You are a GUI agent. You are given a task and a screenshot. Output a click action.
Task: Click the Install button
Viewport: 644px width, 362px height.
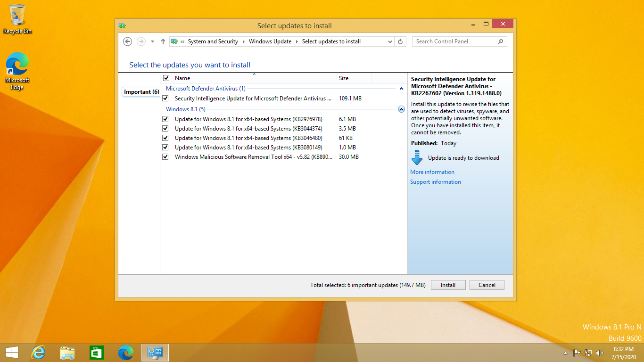[x=448, y=285]
